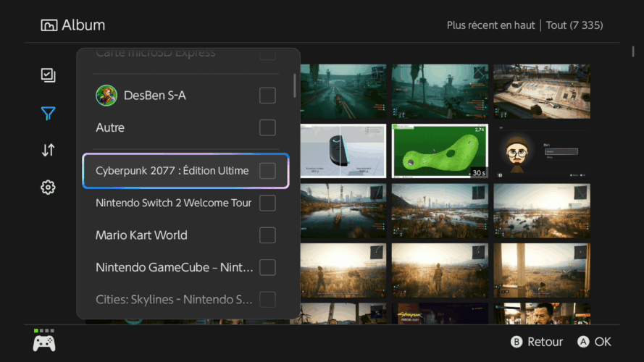Click the filter list scrollbar
Viewport: 644px width, 362px height.
pos(295,85)
